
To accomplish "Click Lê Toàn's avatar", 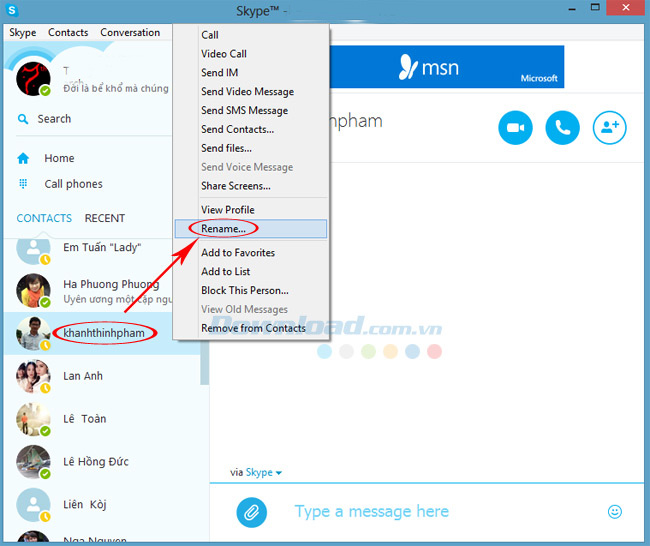I will pyautogui.click(x=33, y=419).
